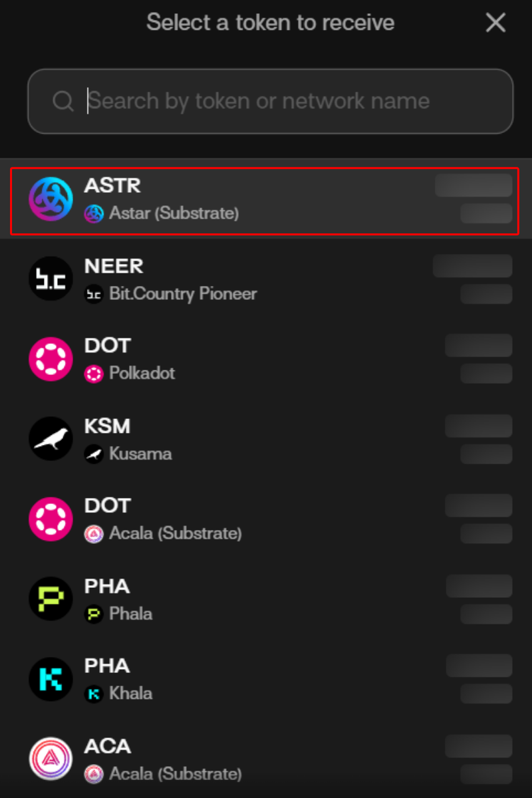Click the pink DOT Polkadot logo

(x=51, y=359)
